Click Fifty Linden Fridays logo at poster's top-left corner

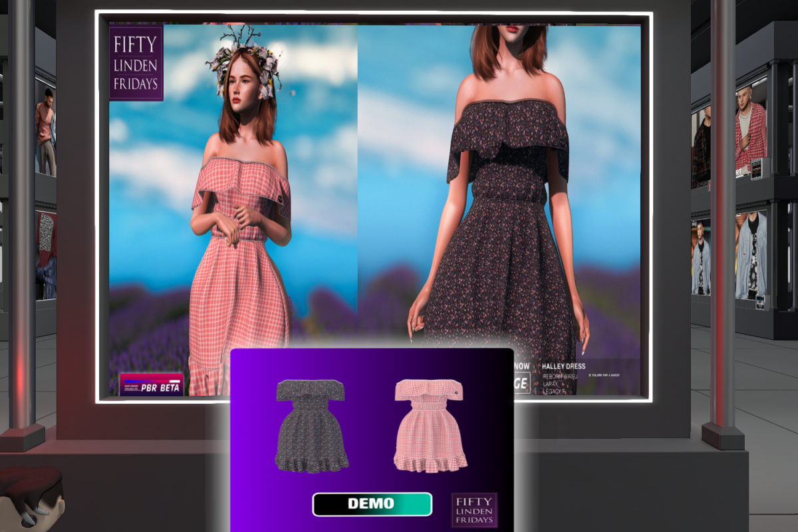tap(136, 63)
